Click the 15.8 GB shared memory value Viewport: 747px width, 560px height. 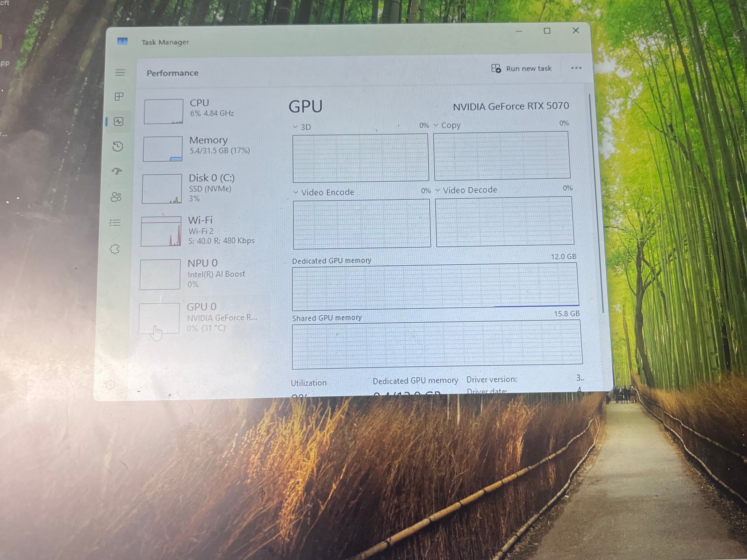click(x=566, y=314)
